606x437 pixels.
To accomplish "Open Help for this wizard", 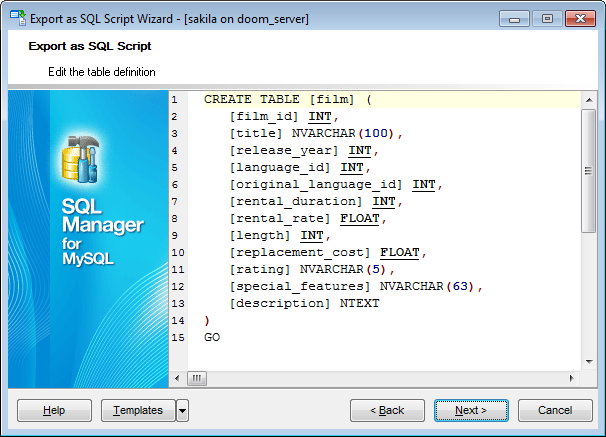I will click(x=54, y=410).
